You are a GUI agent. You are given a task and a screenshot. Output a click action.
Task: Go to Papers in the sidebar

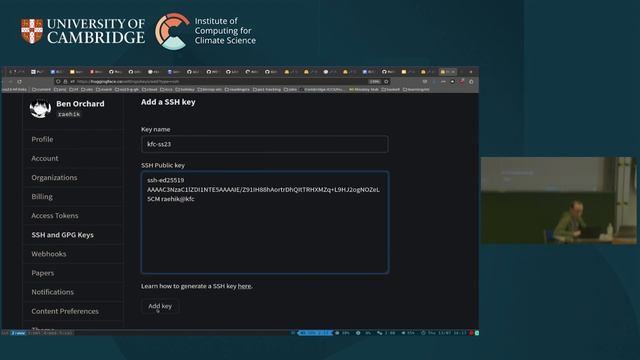tap(43, 273)
